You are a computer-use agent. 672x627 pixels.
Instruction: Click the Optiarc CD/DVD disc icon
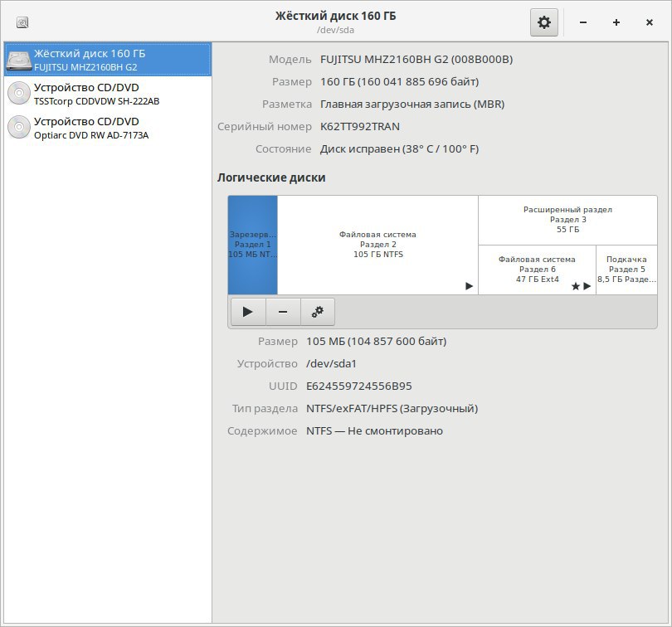point(19,128)
